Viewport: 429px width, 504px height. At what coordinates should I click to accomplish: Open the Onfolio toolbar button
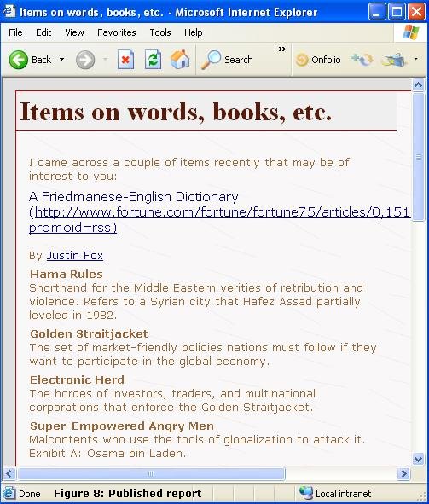[x=318, y=60]
